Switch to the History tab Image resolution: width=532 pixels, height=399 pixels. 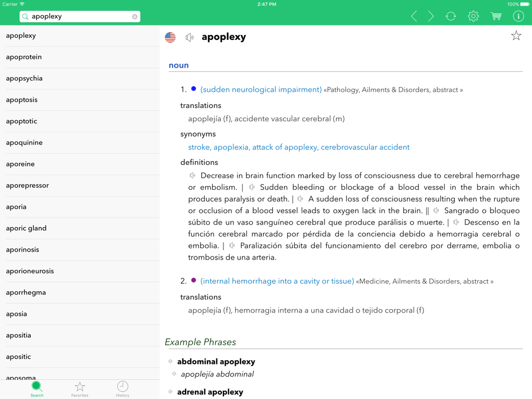(x=122, y=389)
